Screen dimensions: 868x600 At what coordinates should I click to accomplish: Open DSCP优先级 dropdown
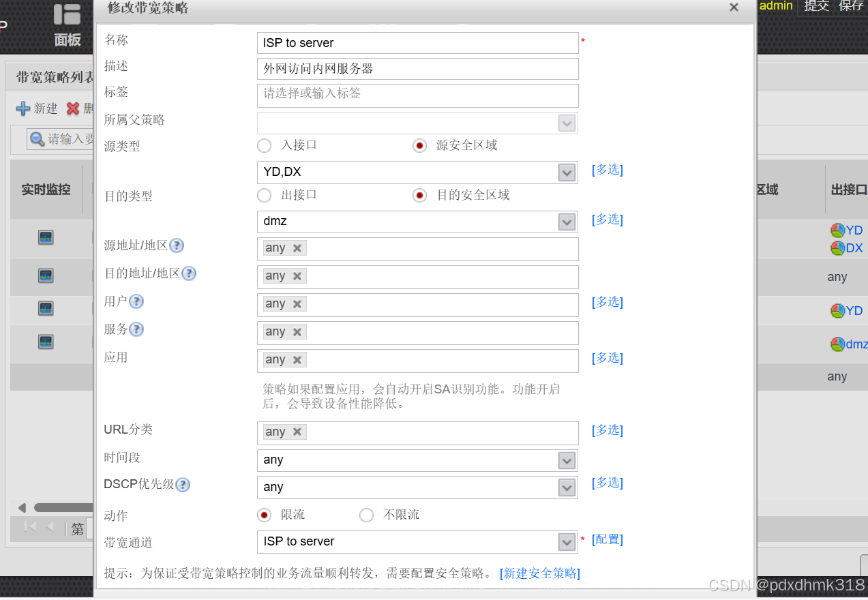567,488
